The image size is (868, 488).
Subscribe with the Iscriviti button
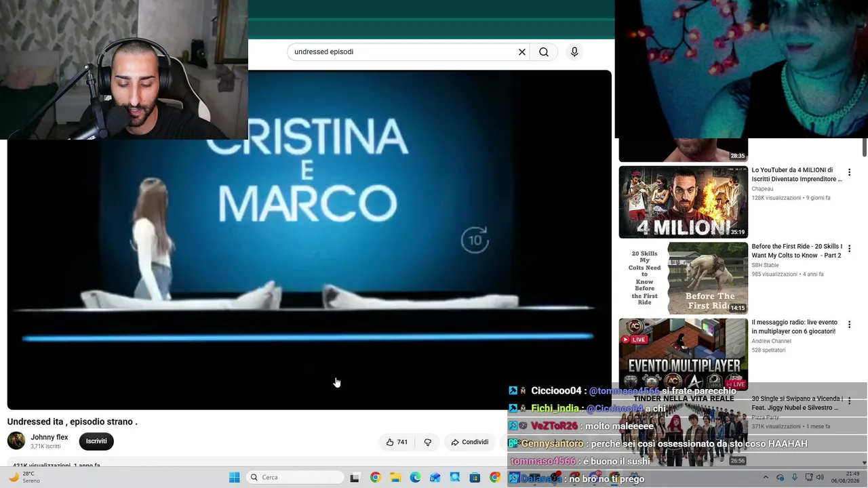point(96,441)
